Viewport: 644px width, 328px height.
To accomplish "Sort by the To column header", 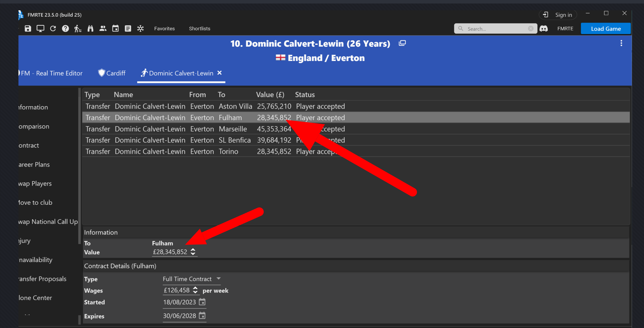I will (x=221, y=95).
